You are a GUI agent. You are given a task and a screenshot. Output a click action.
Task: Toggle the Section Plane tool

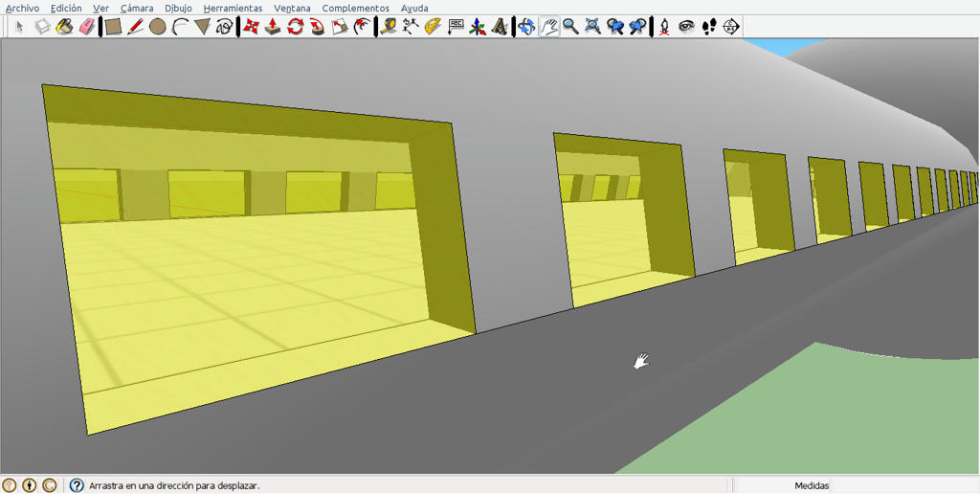click(x=731, y=27)
